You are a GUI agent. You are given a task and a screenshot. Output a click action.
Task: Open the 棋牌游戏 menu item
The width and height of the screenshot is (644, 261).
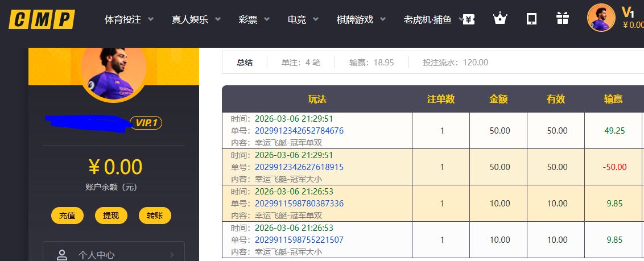coord(354,19)
